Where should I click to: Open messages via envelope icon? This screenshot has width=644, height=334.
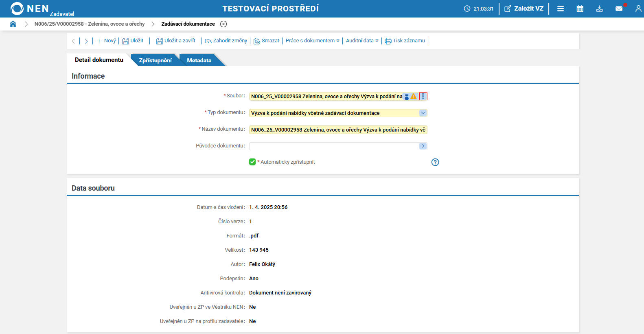point(619,9)
